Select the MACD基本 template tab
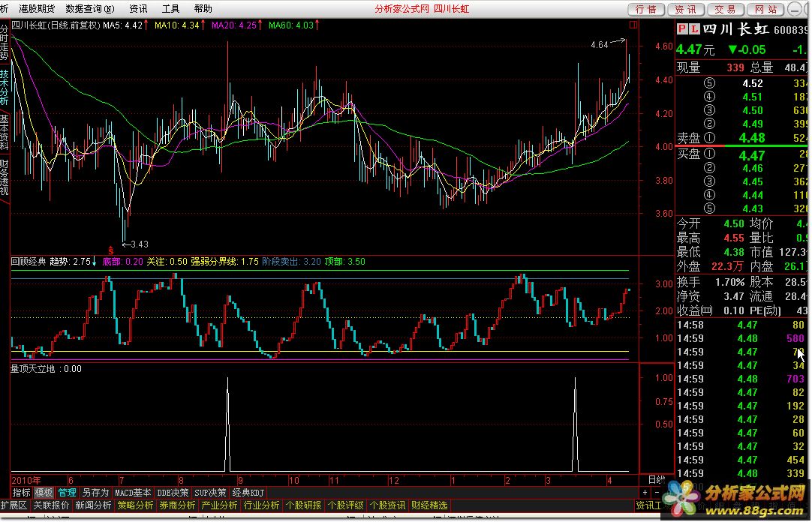 [x=133, y=493]
